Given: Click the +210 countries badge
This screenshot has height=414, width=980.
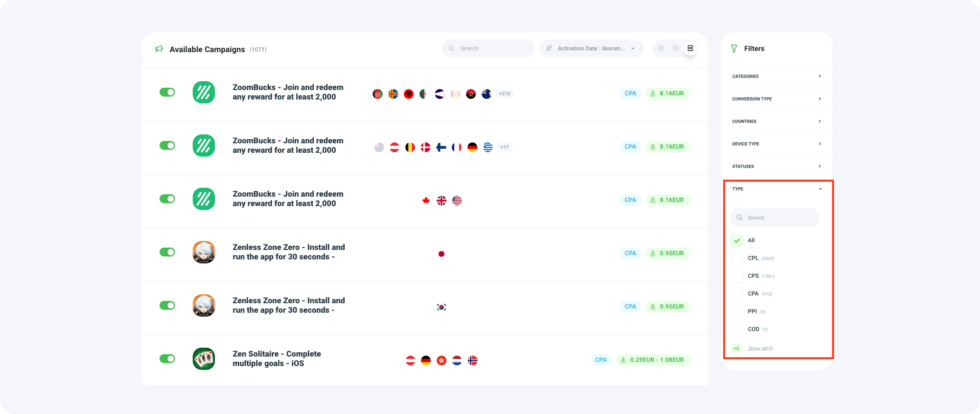Looking at the screenshot, I should click(x=505, y=93).
